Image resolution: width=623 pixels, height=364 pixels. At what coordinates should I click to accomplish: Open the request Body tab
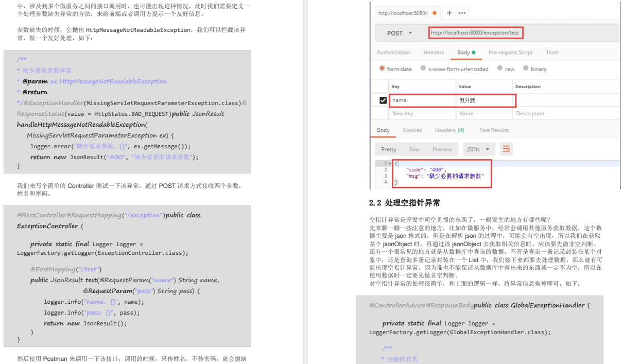466,53
